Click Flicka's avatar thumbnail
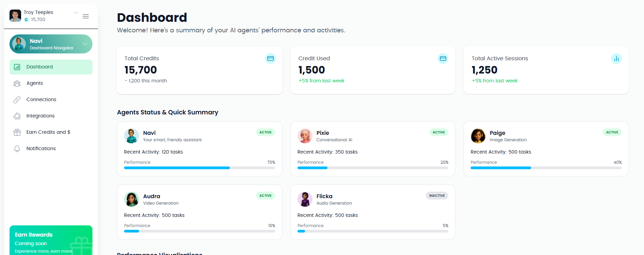Image resolution: width=644 pixels, height=255 pixels. click(305, 199)
